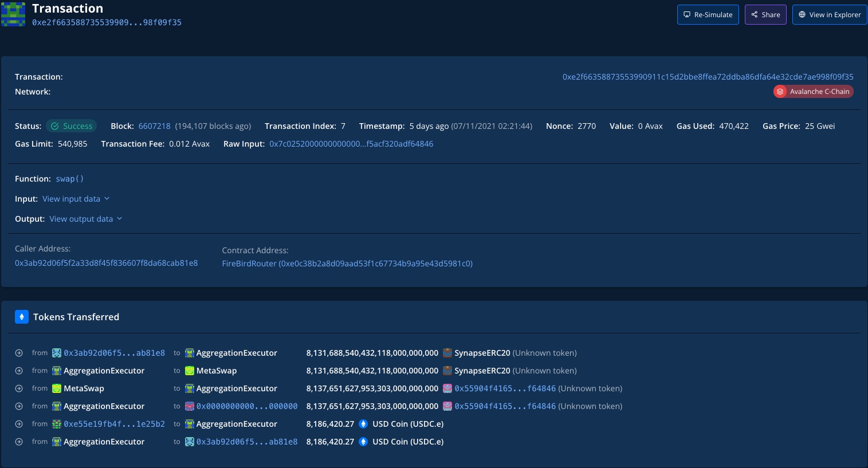868x468 pixels.
Task: Click SynapseERC20 token icon in first row
Action: (x=447, y=353)
